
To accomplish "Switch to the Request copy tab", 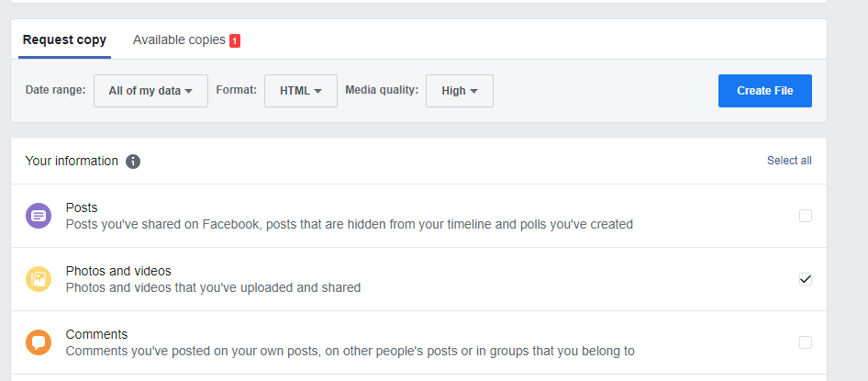I will 64,40.
